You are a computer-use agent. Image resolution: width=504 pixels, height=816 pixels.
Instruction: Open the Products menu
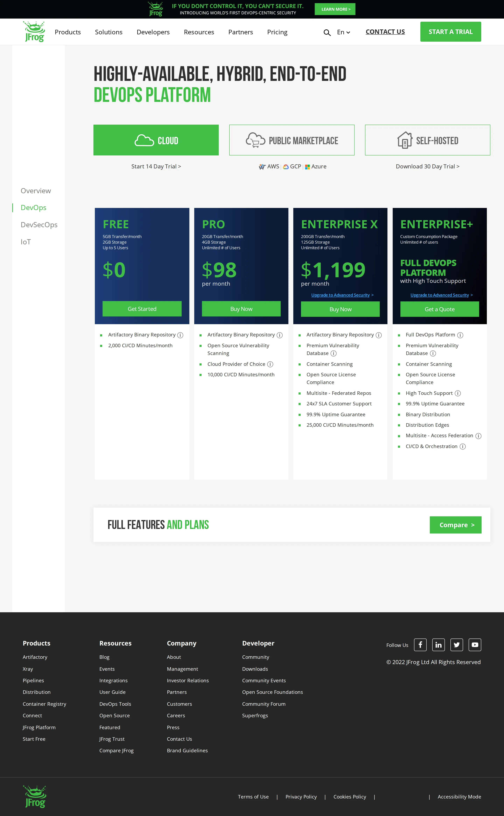(x=68, y=32)
